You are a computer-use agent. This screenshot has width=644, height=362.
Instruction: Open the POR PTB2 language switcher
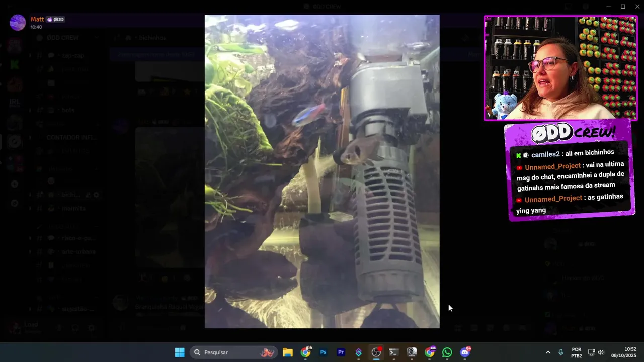[x=577, y=352]
